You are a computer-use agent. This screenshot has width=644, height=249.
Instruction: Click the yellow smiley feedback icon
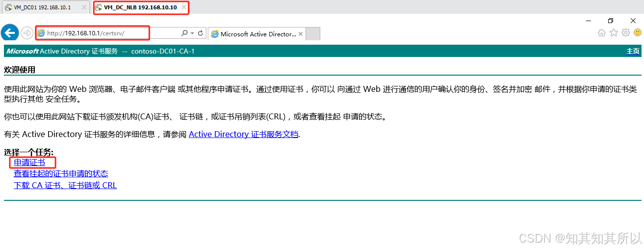coord(638,33)
